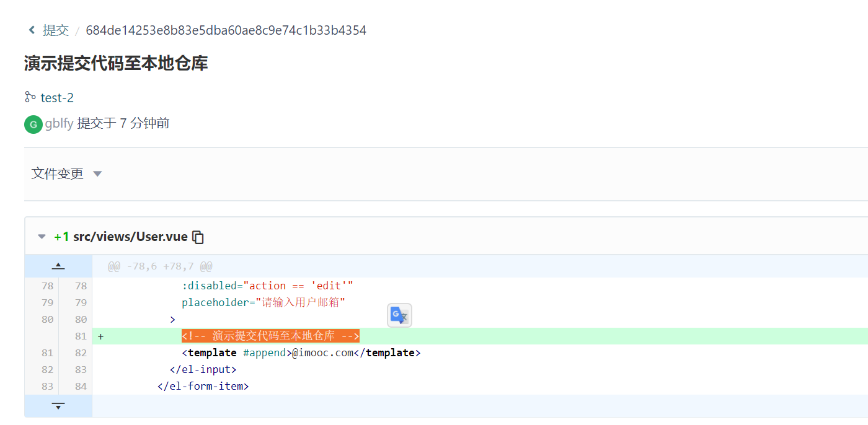Click the 提交于 7 分钟前 timestamp

click(123, 123)
